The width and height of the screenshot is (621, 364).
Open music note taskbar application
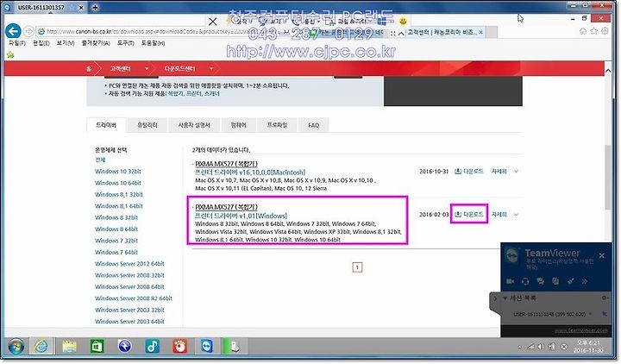(153, 347)
